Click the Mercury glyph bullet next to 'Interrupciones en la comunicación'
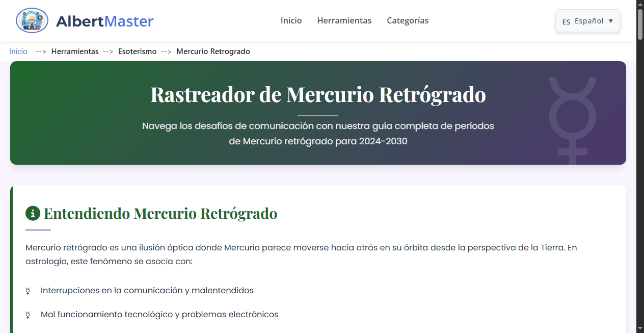 (27, 291)
